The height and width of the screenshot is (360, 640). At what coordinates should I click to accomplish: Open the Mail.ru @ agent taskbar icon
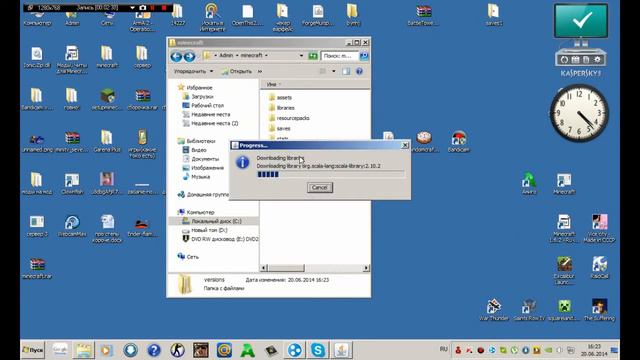click(224, 350)
